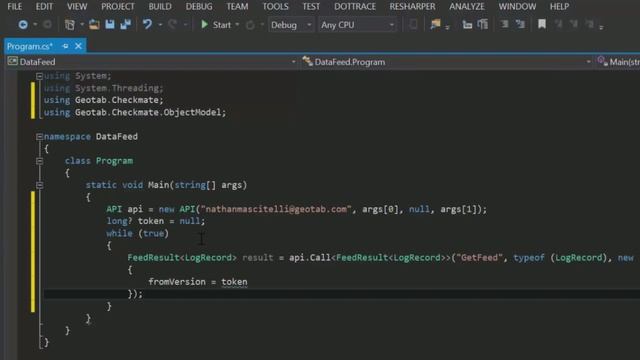The height and width of the screenshot is (360, 640).
Task: Click the uncomment selection icon
Action: (x=520, y=25)
